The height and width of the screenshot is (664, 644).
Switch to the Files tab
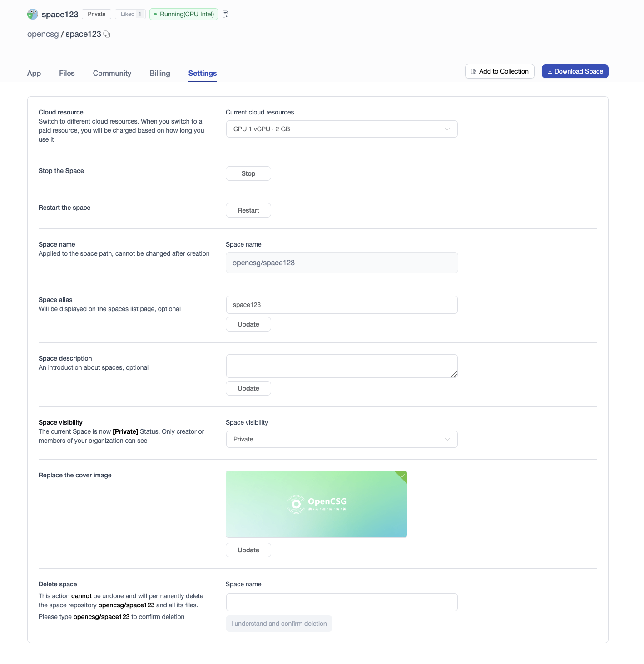[x=66, y=73]
